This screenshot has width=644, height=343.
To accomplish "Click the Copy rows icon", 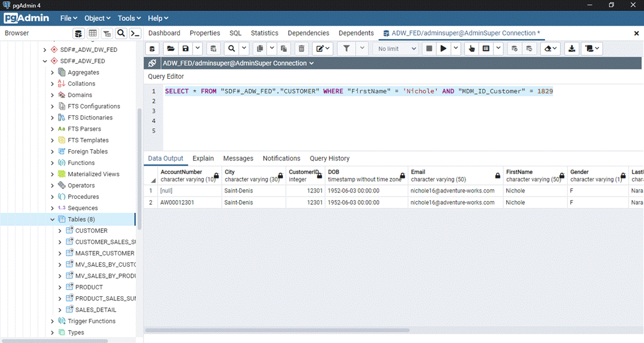I will [260, 49].
